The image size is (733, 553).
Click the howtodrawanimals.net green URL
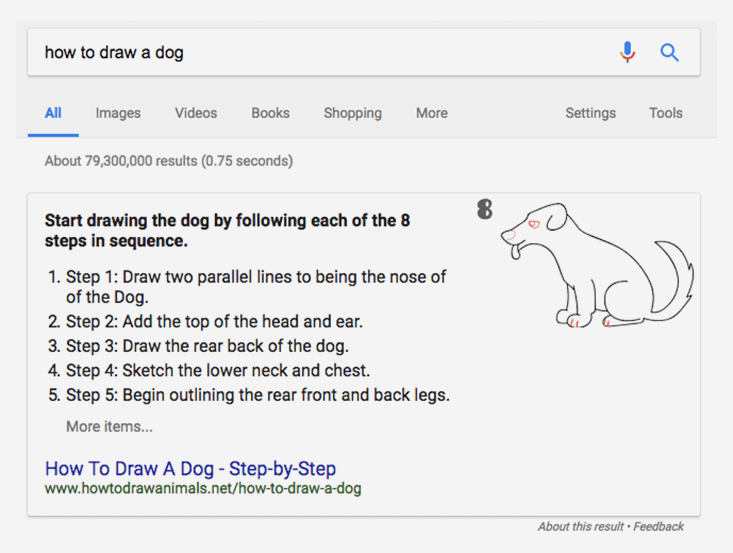203,488
